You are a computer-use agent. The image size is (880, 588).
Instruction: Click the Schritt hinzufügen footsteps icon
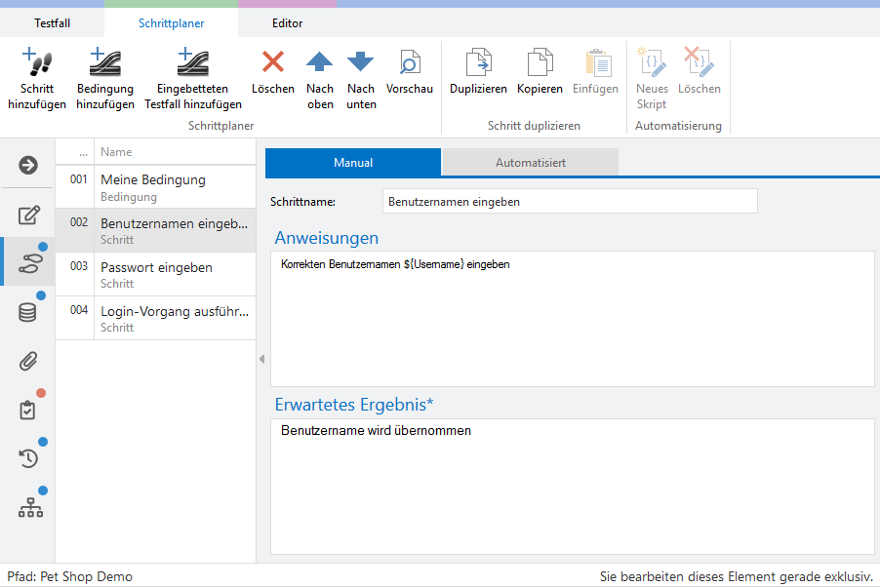coord(37,63)
